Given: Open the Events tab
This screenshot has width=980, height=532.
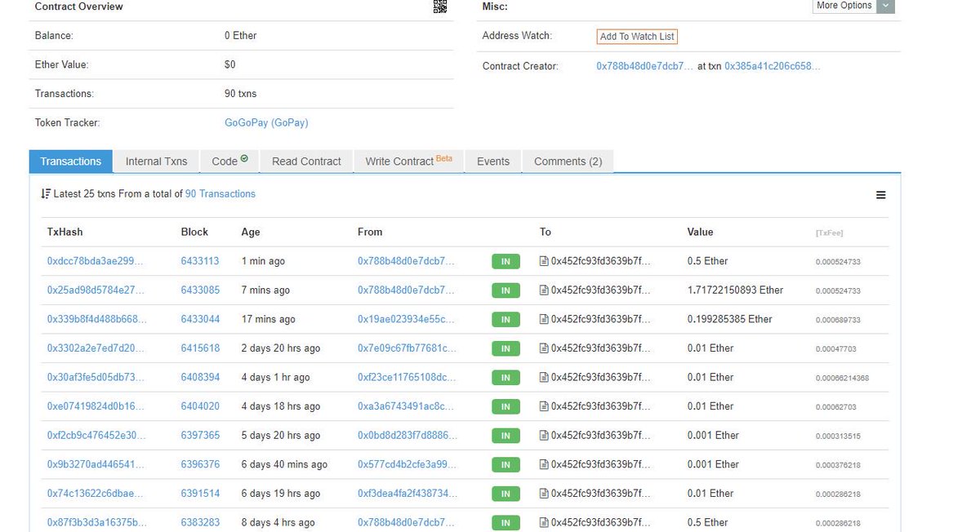Looking at the screenshot, I should [493, 162].
